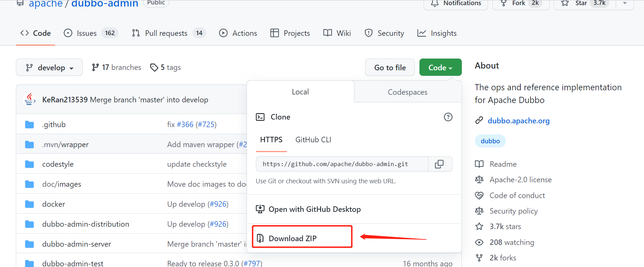Click the GitHub Desktop download icon
Image resolution: width=644 pixels, height=267 pixels.
(260, 209)
